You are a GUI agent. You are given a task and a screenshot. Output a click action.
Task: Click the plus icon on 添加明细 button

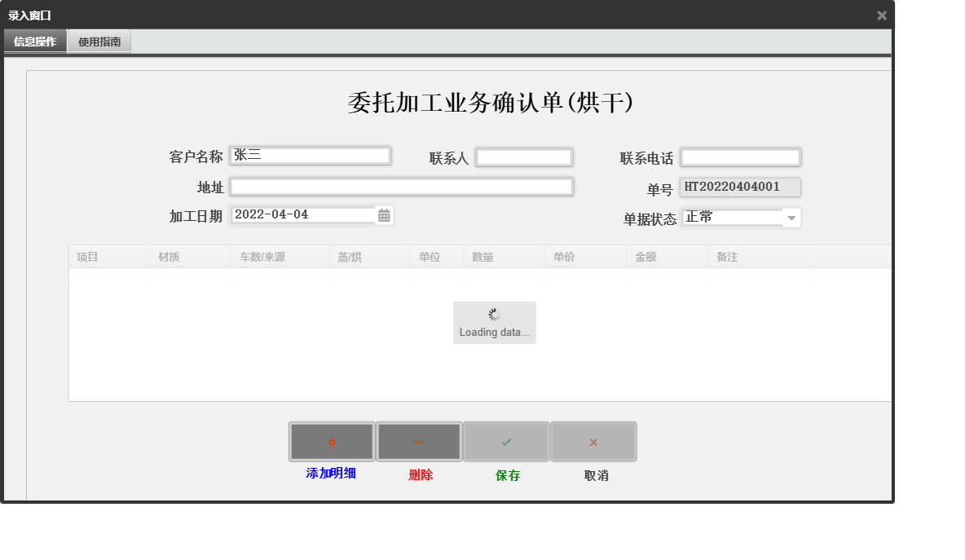(331, 441)
